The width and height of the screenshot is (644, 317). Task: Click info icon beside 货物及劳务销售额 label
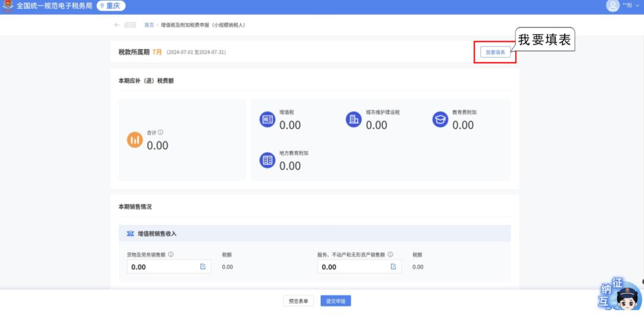coord(171,254)
